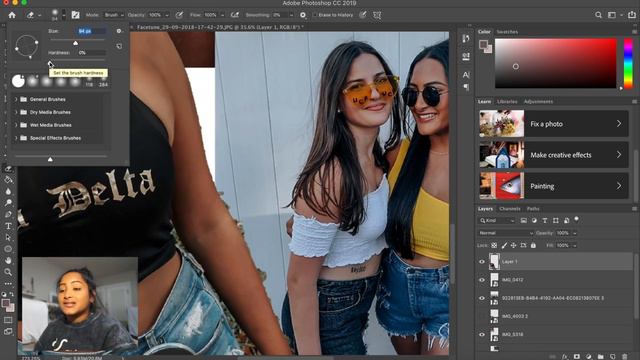Select the Pen tool
Image resolution: width=640 pixels, height=360 pixels.
coord(8,214)
